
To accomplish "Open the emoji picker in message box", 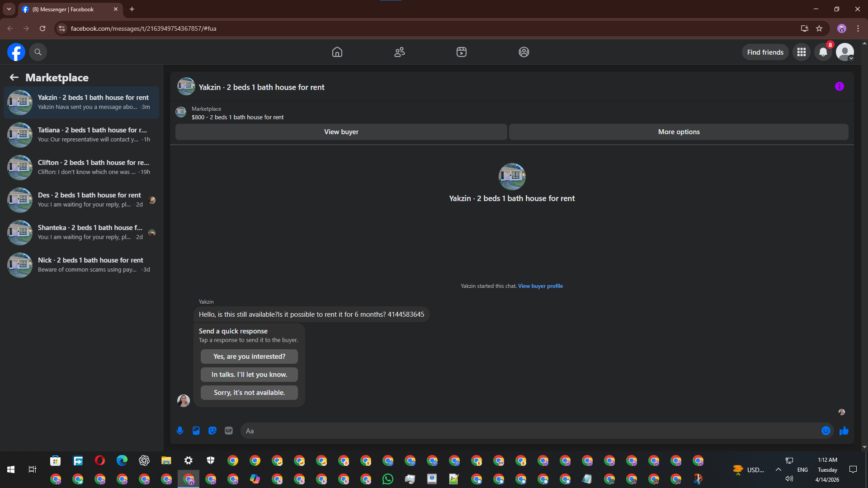I will click(826, 431).
